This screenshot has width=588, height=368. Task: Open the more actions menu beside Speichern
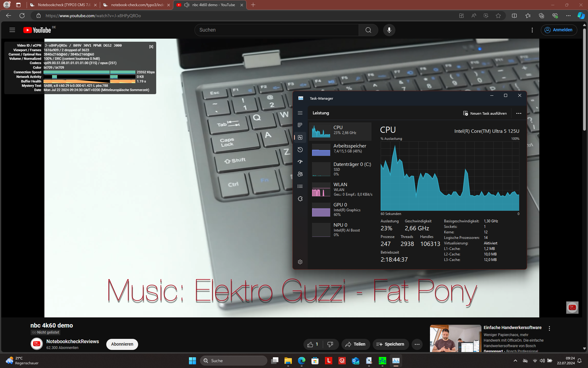[x=417, y=344]
